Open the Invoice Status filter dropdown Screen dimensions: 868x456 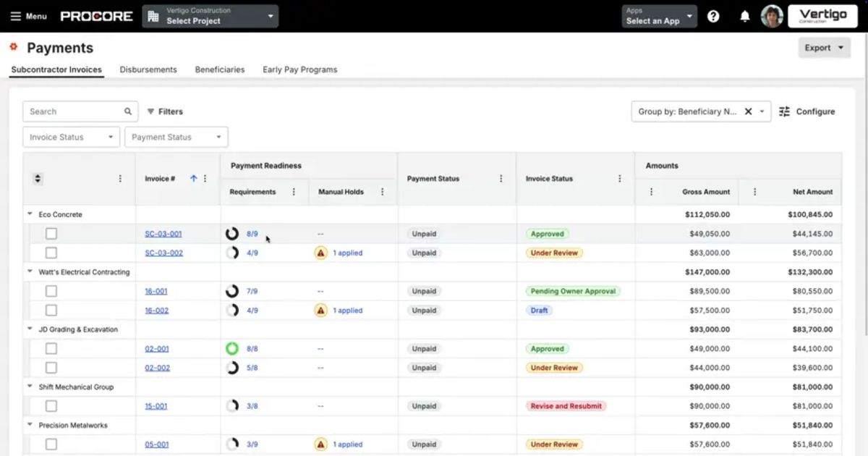click(x=71, y=137)
